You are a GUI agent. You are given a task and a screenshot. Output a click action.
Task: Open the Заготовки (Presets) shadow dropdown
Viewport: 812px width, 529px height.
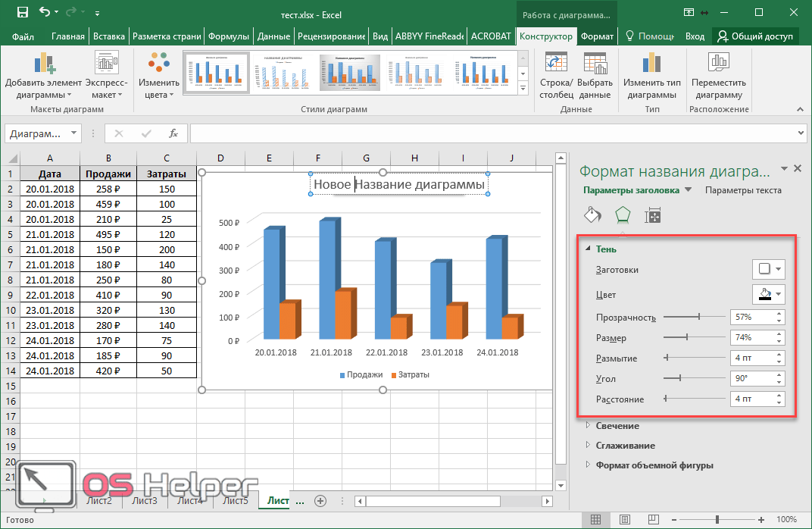pyautogui.click(x=768, y=269)
